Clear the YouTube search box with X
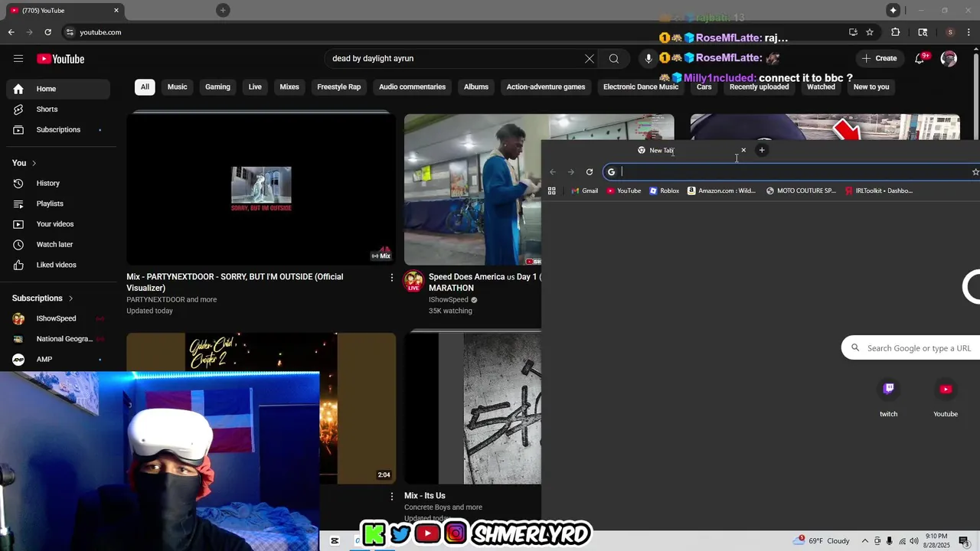The image size is (980, 551). click(x=590, y=59)
